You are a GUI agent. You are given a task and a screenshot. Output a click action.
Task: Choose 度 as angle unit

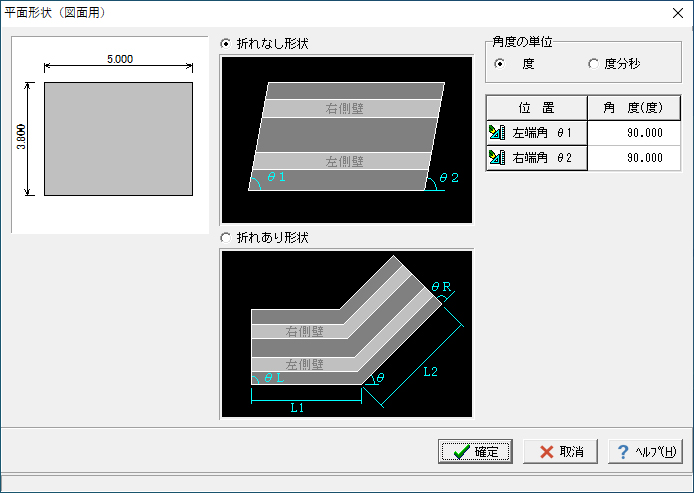point(500,64)
